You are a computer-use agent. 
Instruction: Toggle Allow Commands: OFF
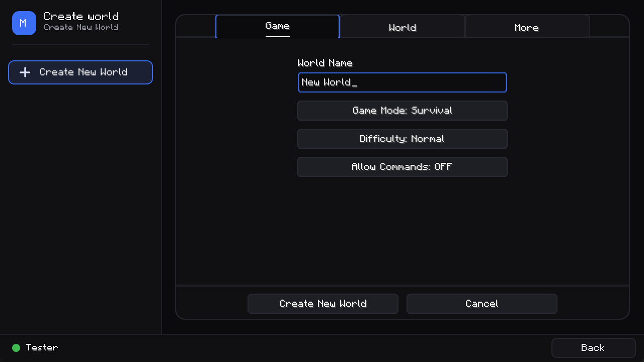(403, 167)
